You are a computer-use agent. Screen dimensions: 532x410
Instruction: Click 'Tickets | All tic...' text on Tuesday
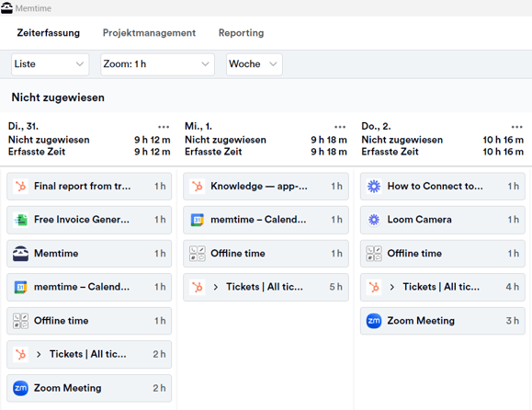pos(88,354)
